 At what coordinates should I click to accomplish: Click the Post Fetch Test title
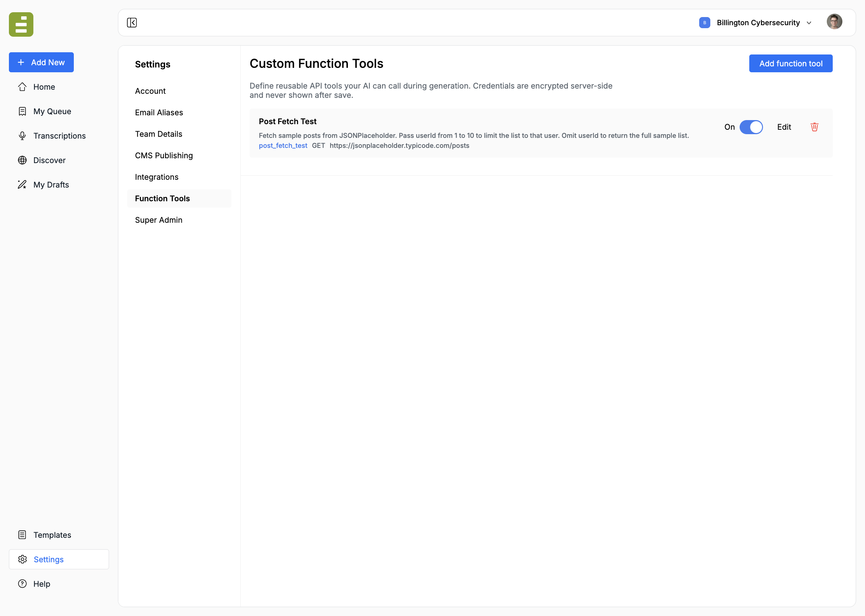[288, 121]
